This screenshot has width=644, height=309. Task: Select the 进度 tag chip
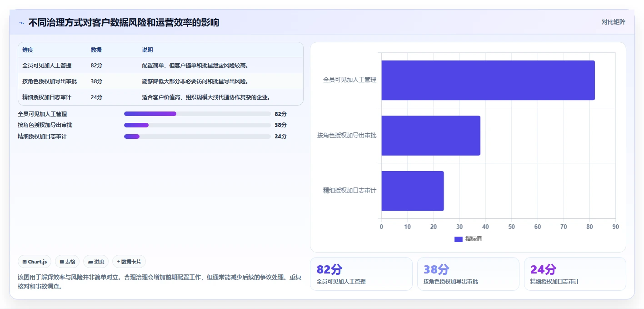pyautogui.click(x=96, y=262)
